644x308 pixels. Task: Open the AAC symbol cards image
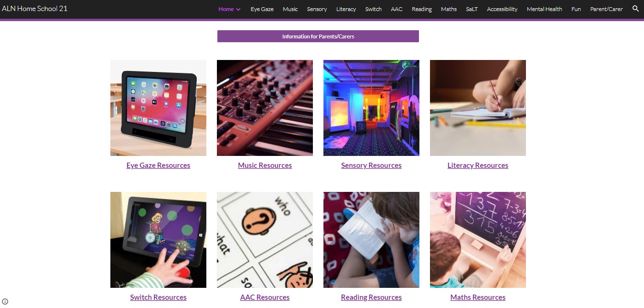(265, 240)
